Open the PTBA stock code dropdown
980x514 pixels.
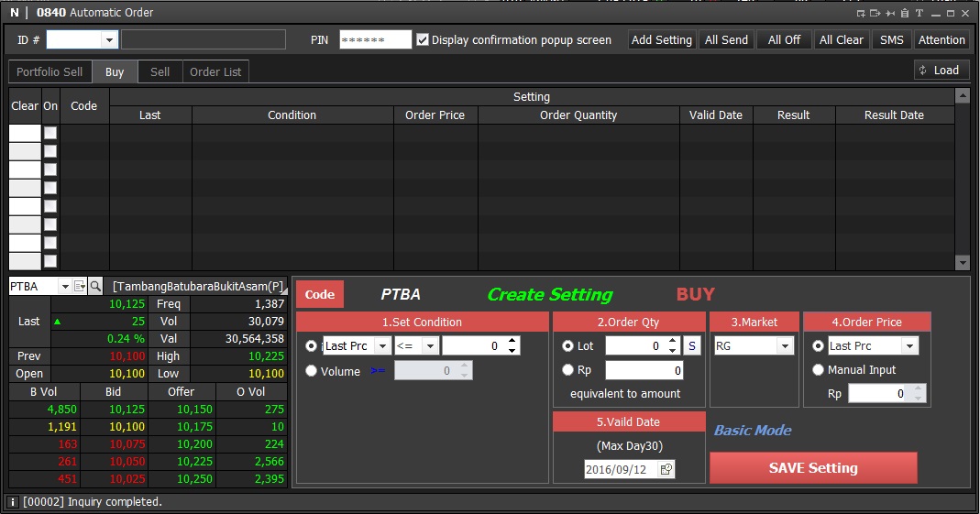click(x=64, y=286)
